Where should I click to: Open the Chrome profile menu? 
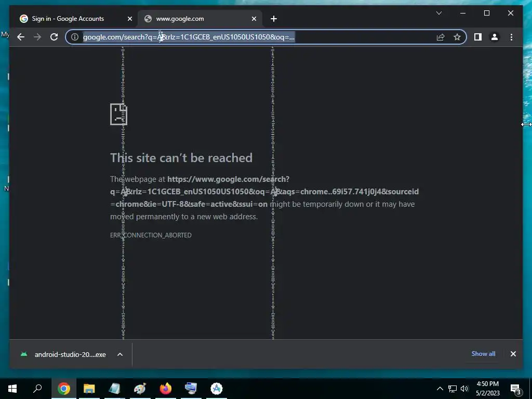[x=495, y=37]
